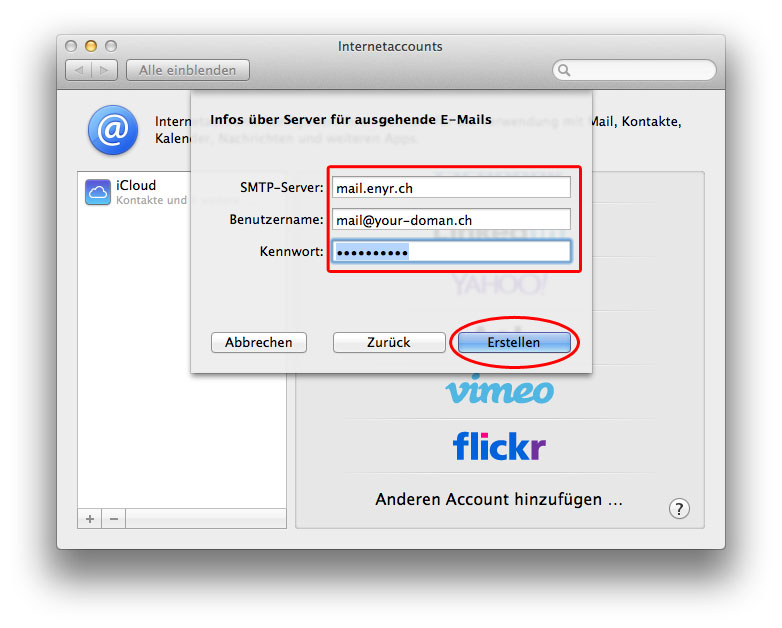The width and height of the screenshot is (782, 628).
Task: Click the iCloud cloud icon
Action: click(98, 192)
